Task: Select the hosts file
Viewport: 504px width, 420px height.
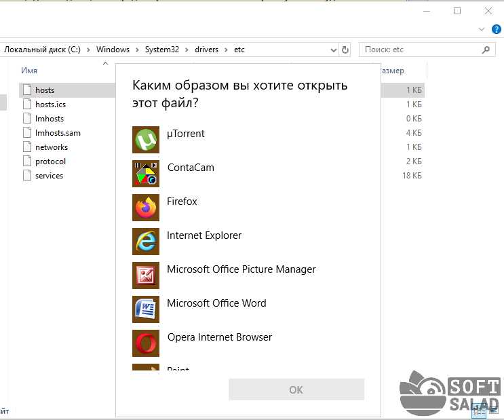Action: (45, 90)
